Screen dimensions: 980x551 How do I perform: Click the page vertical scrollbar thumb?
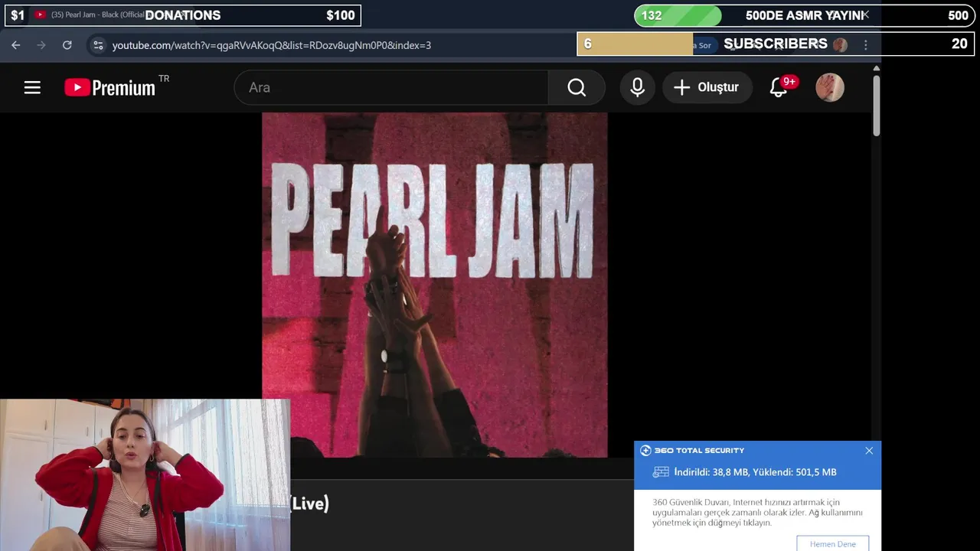(x=877, y=106)
